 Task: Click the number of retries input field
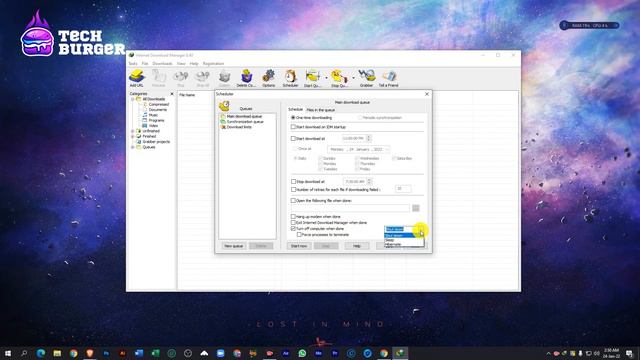click(x=403, y=189)
